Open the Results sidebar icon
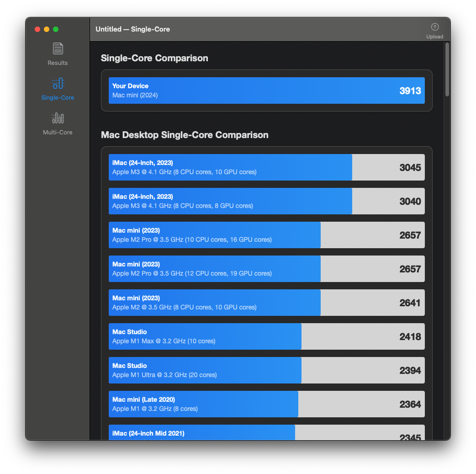Viewport: 476px width, 474px height. point(58,48)
